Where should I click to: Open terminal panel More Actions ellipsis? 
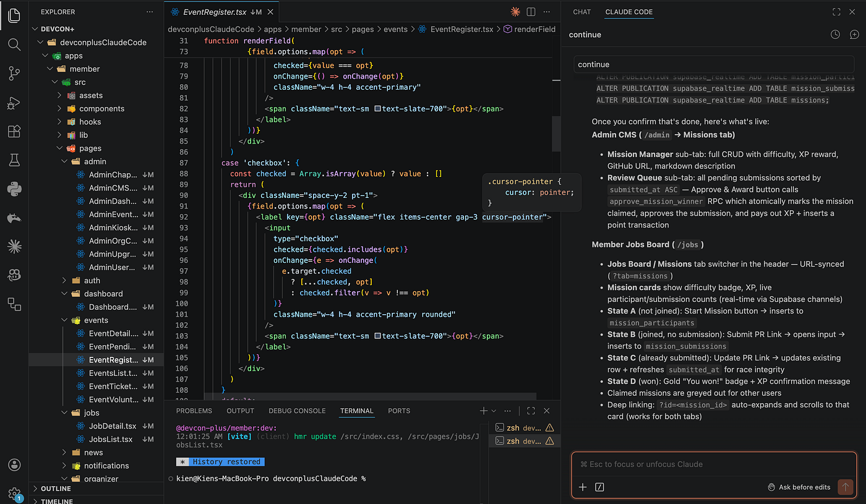508,411
